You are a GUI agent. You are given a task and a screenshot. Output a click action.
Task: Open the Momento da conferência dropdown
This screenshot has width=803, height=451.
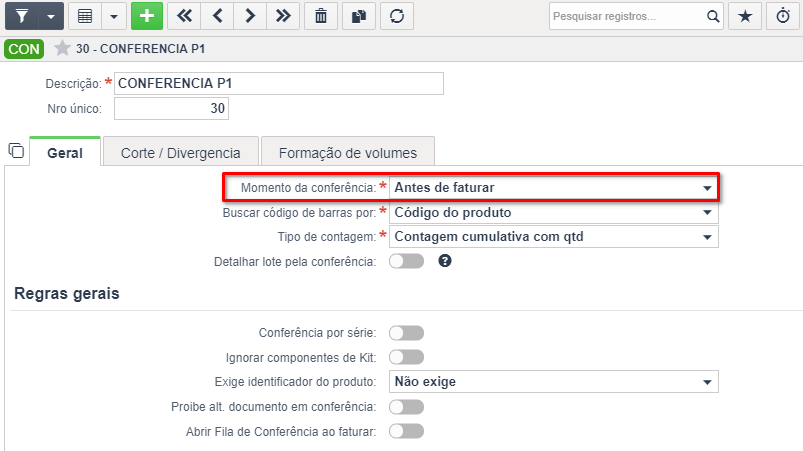click(554, 188)
